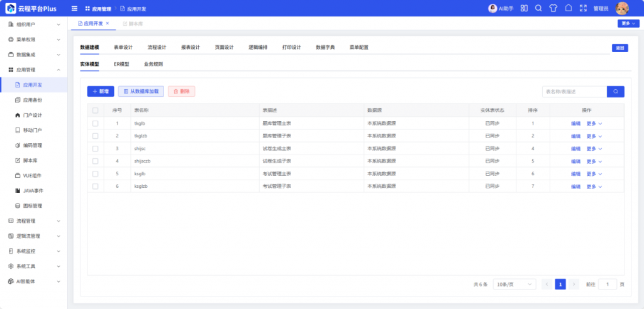The width and height of the screenshot is (644, 309).
Task: Open the 更多 dropdown at top right
Action: [628, 23]
